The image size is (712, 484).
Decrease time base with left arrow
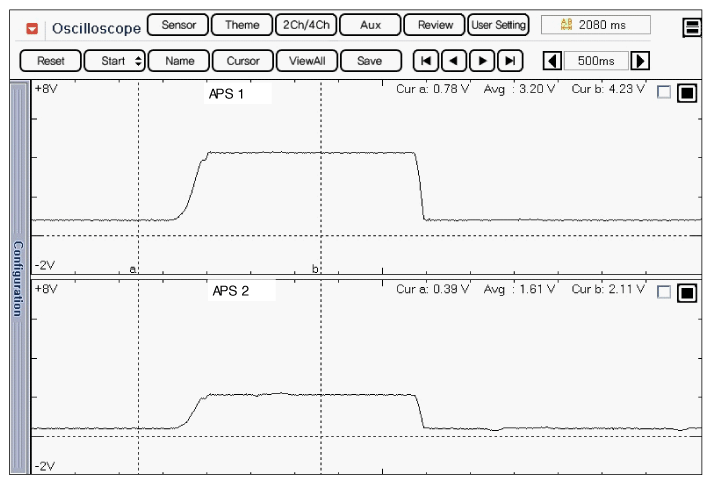point(552,61)
